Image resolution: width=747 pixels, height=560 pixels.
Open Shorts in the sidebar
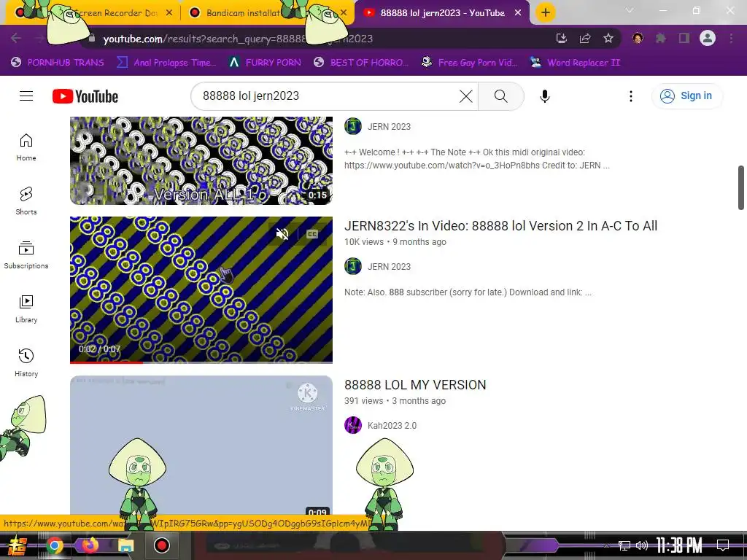26,201
